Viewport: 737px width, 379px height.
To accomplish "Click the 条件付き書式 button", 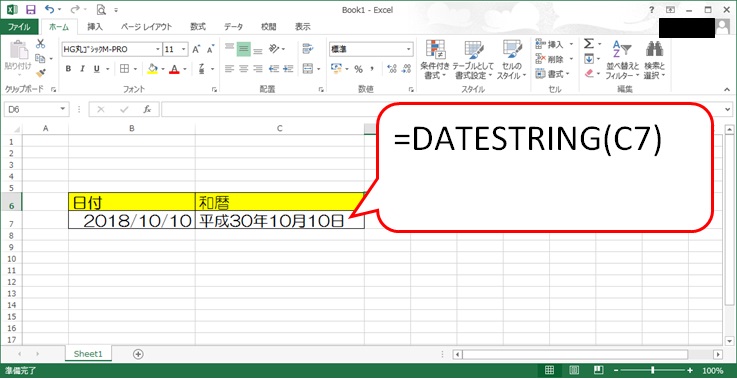I will 435,60.
